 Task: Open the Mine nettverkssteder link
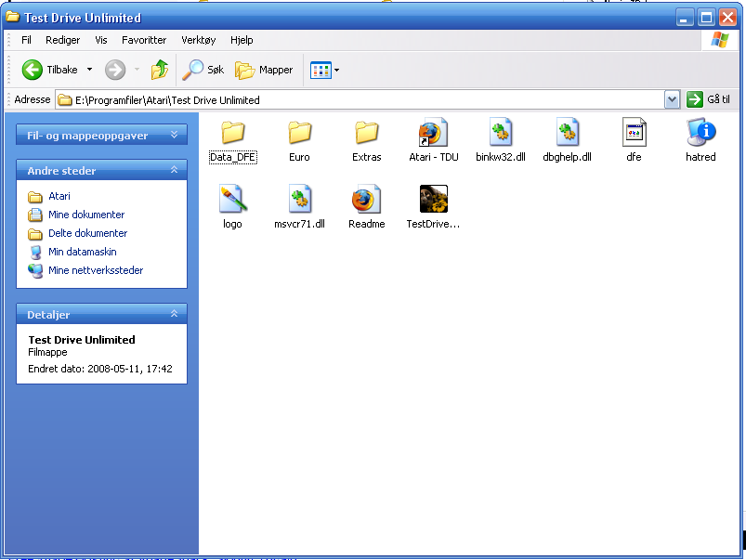pos(96,270)
